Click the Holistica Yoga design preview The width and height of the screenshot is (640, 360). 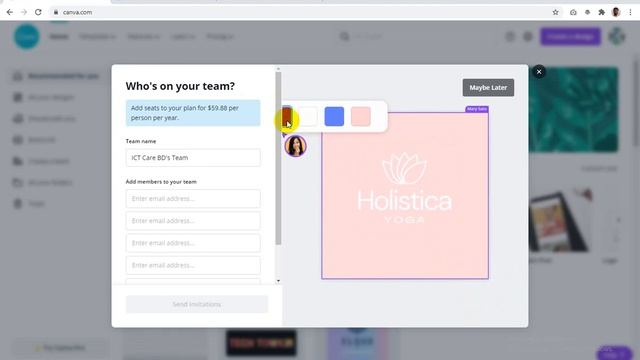[405, 196]
